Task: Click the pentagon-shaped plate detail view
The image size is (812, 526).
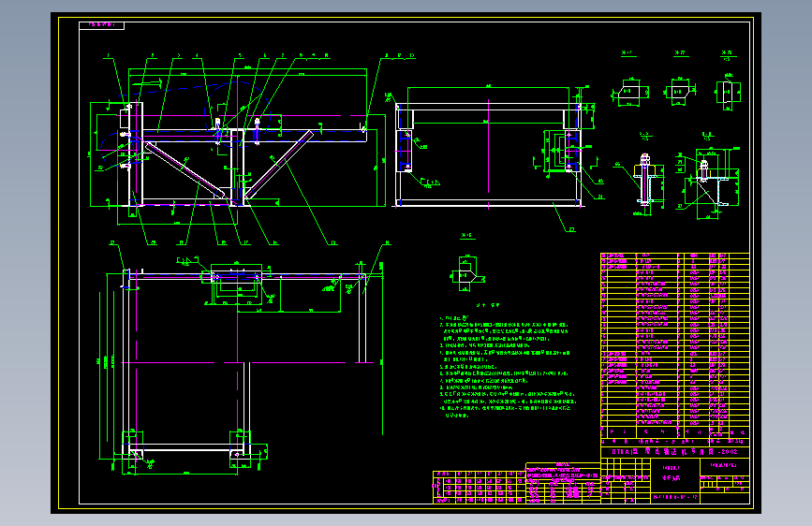Action: 467,273
